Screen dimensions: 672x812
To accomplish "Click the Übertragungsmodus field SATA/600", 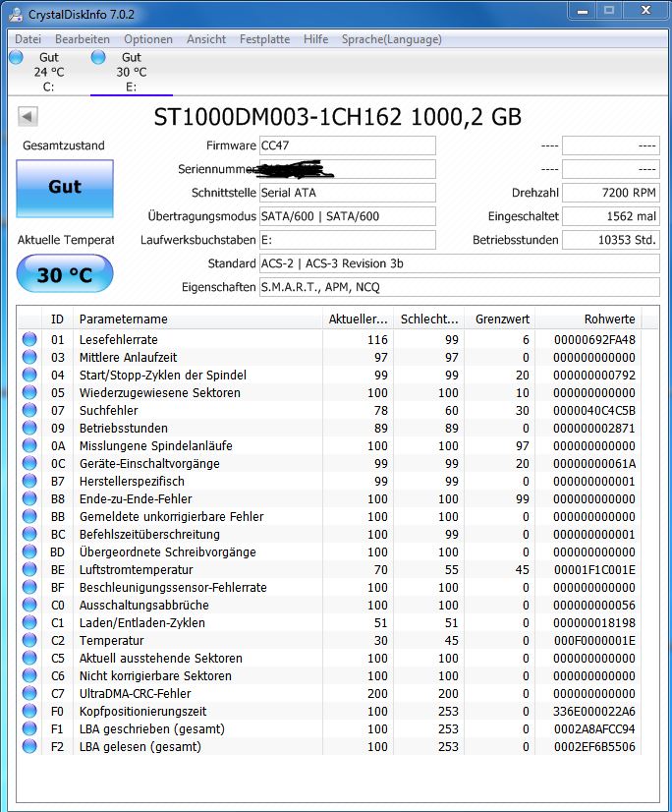I will tap(348, 216).
